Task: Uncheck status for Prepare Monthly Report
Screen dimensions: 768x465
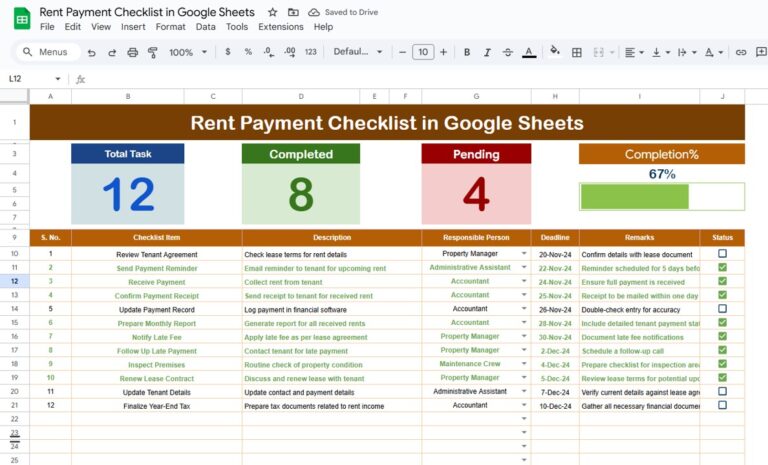Action: (x=722, y=322)
